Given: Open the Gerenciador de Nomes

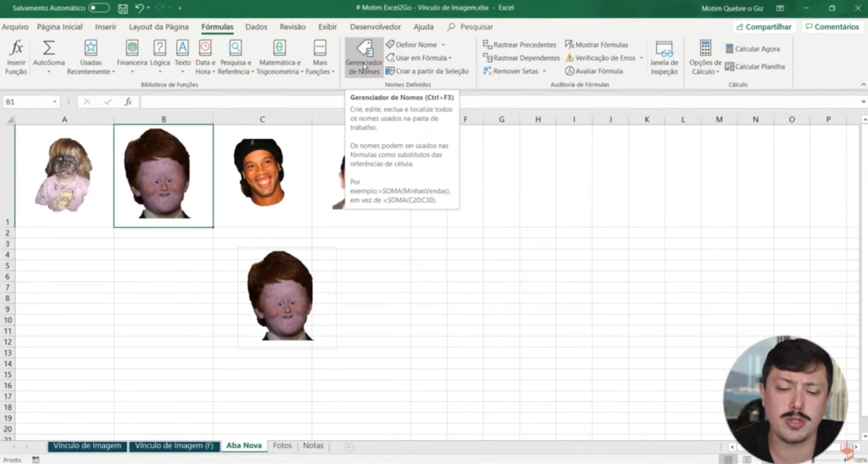Looking at the screenshot, I should click(364, 58).
